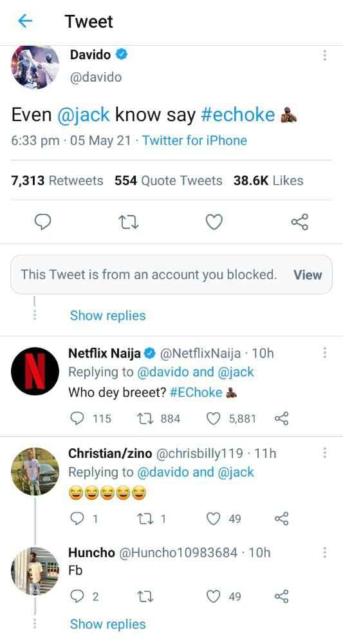This screenshot has height=644, width=343.
Task: Like Davido's echoke tweet
Action: (214, 222)
